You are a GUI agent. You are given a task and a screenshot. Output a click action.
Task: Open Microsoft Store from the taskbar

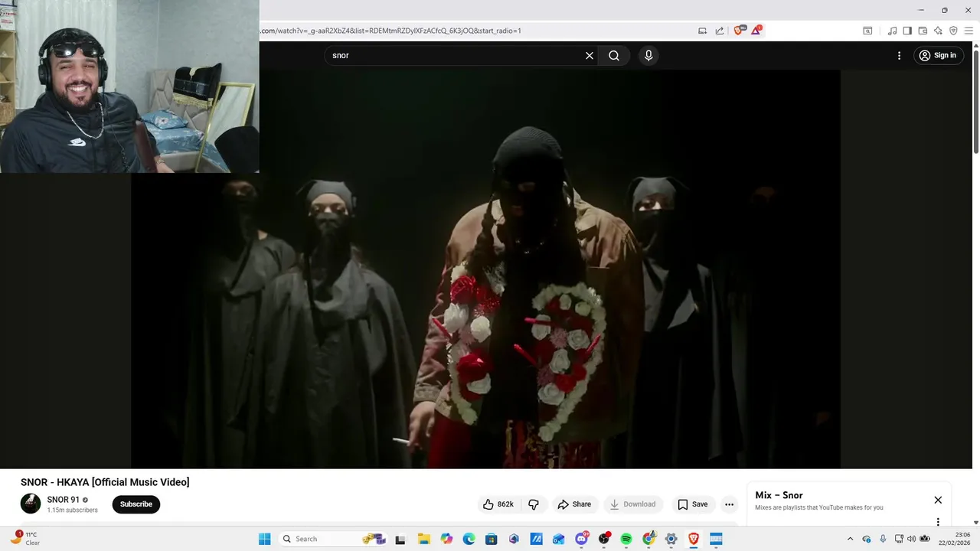click(492, 539)
